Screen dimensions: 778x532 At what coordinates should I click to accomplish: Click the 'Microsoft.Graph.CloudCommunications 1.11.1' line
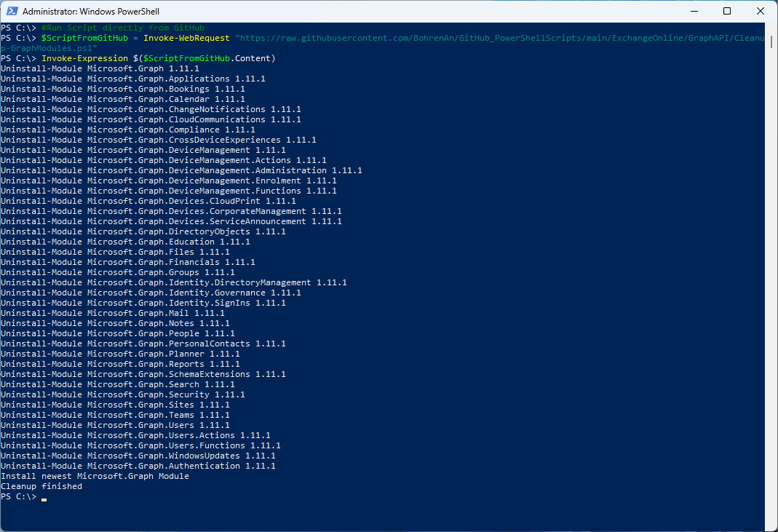coord(151,119)
